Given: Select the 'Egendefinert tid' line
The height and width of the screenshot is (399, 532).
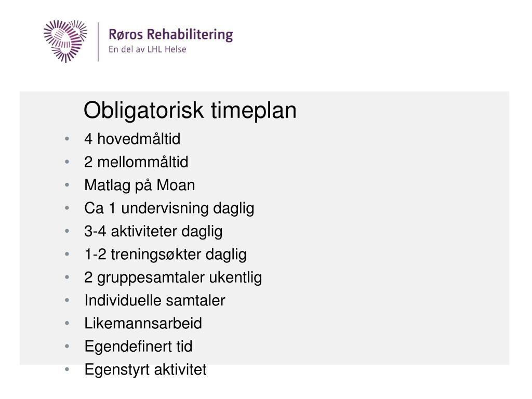Looking at the screenshot, I should coord(138,347).
